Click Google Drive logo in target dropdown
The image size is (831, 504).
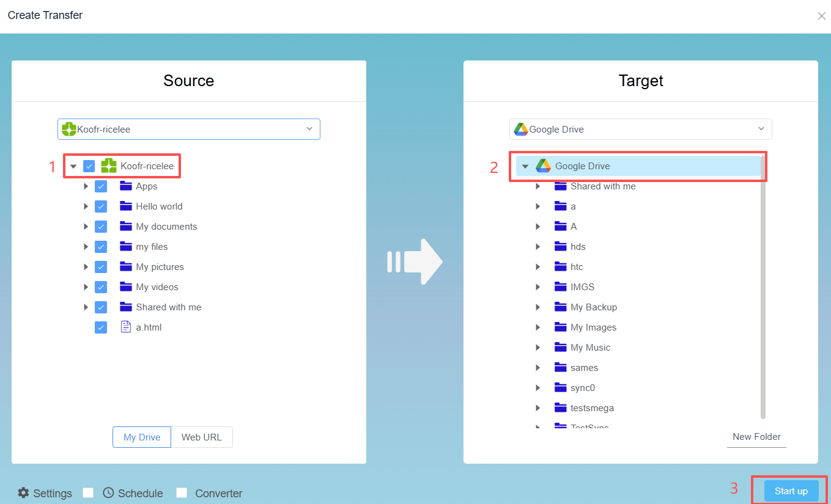521,129
